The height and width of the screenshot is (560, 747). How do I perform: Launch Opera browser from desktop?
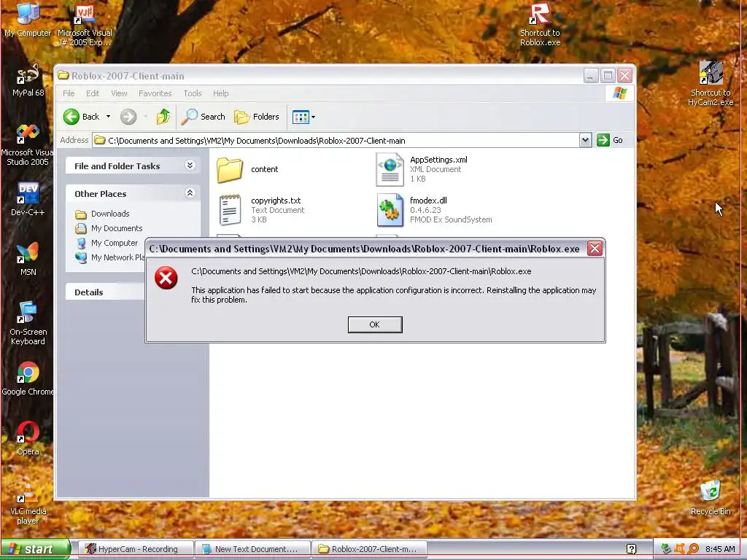[x=28, y=438]
